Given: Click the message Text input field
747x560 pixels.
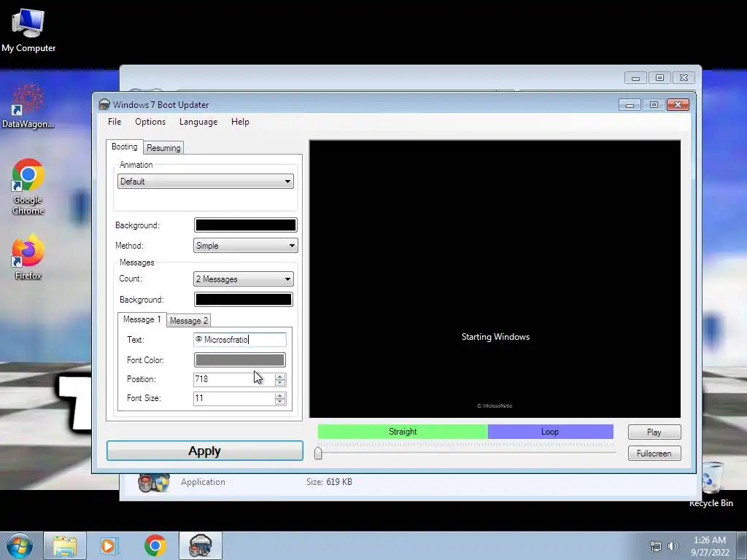Looking at the screenshot, I should [x=239, y=340].
